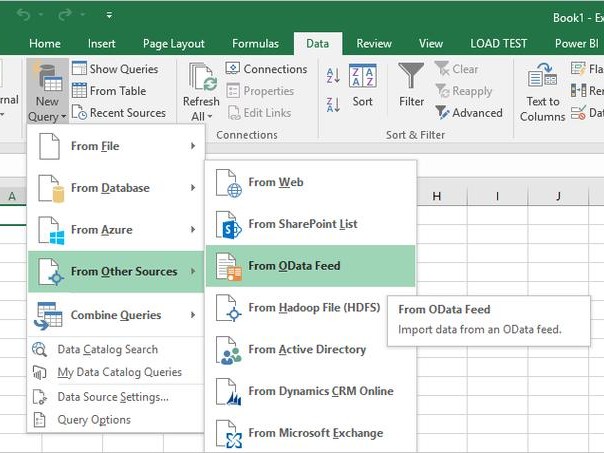Click the Edit Links icon
604x453 pixels.
233,112
